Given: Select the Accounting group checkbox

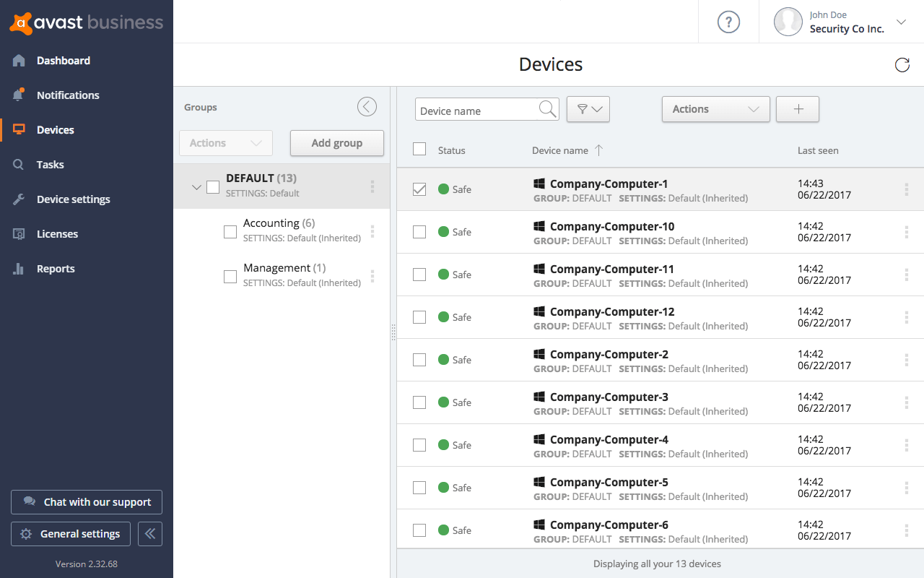Looking at the screenshot, I should 230,231.
